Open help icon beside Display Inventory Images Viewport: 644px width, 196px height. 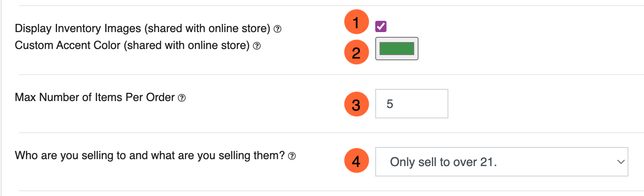[x=278, y=29]
